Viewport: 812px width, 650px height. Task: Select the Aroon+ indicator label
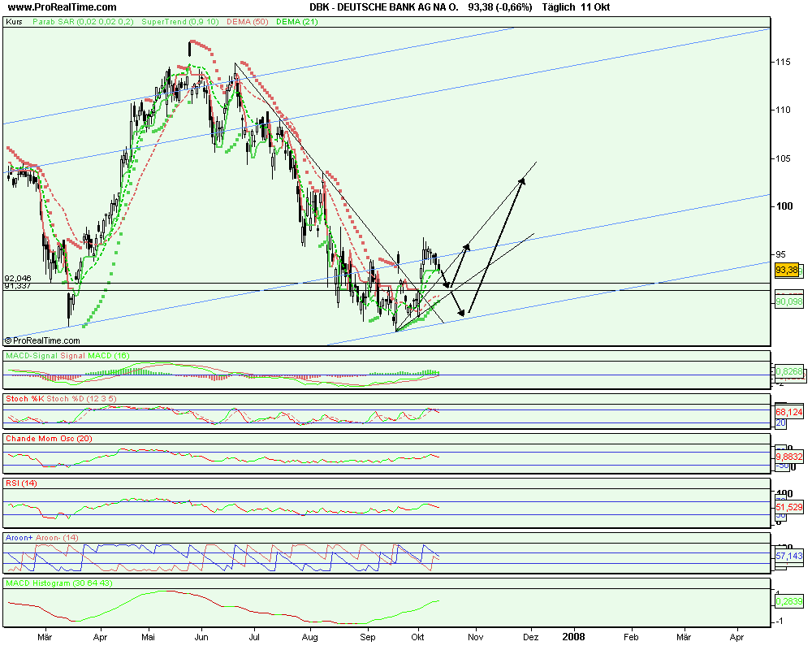tap(18, 537)
